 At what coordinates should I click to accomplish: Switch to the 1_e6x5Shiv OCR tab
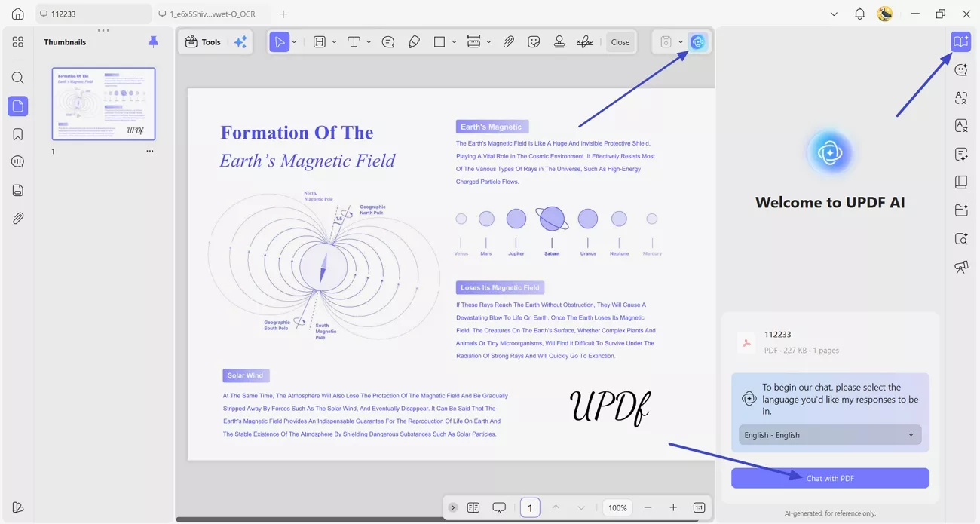point(212,14)
